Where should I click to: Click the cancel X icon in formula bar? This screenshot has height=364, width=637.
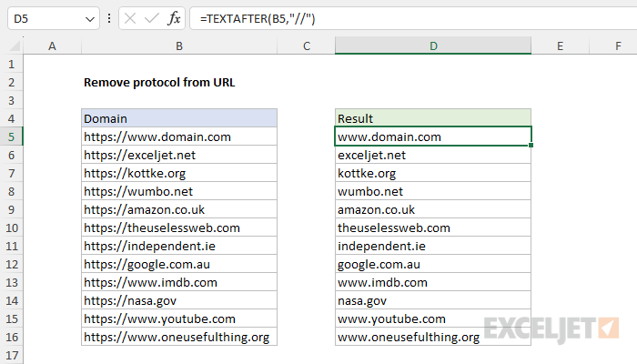(130, 18)
